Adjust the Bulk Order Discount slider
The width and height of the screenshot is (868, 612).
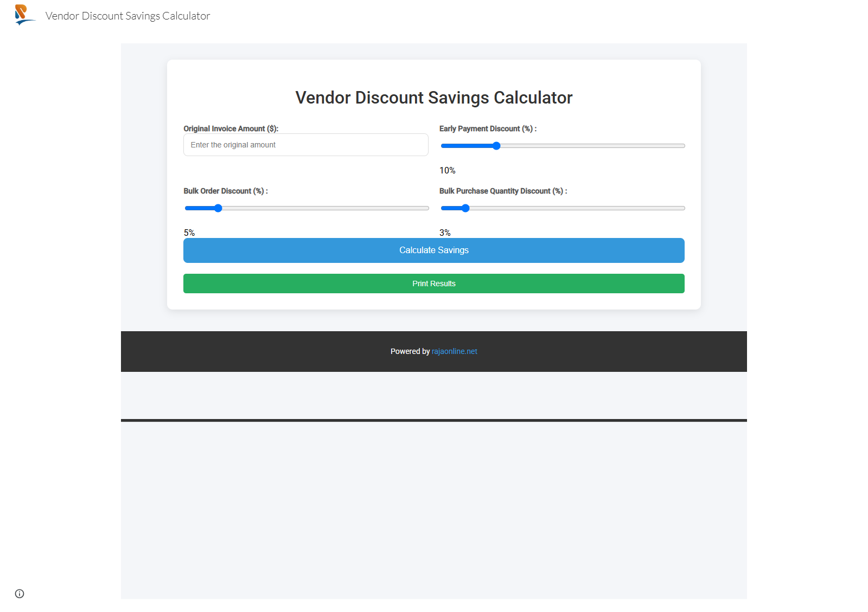307,208
